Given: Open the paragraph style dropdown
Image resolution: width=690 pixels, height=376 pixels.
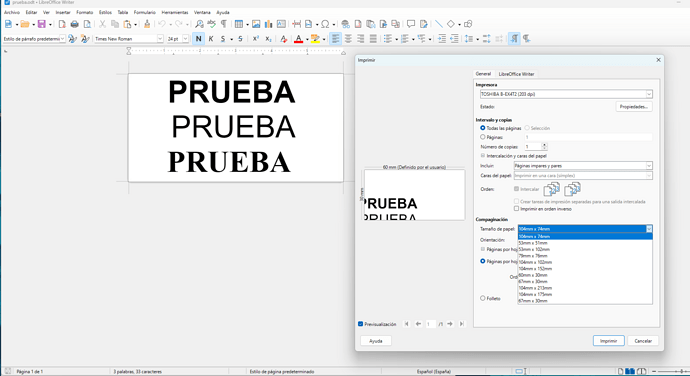Looking at the screenshot, I should (62, 39).
